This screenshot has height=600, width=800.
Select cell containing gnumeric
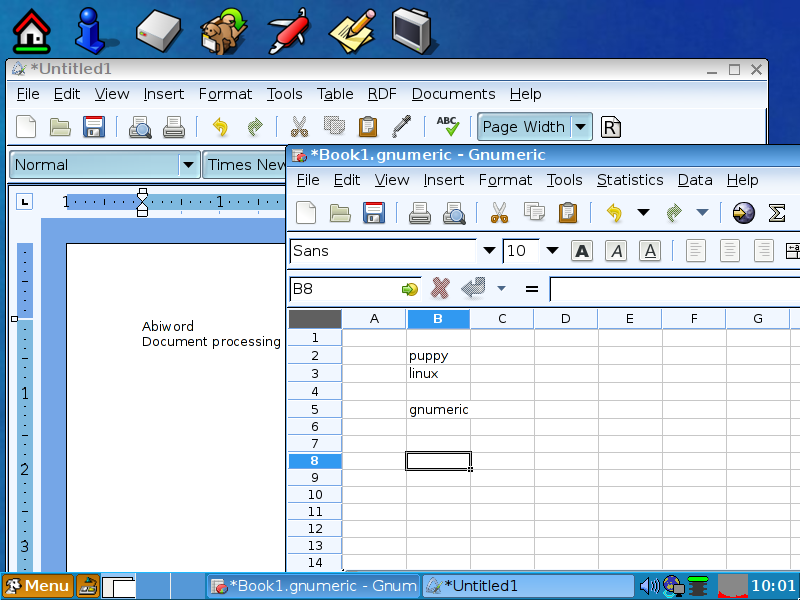click(438, 409)
